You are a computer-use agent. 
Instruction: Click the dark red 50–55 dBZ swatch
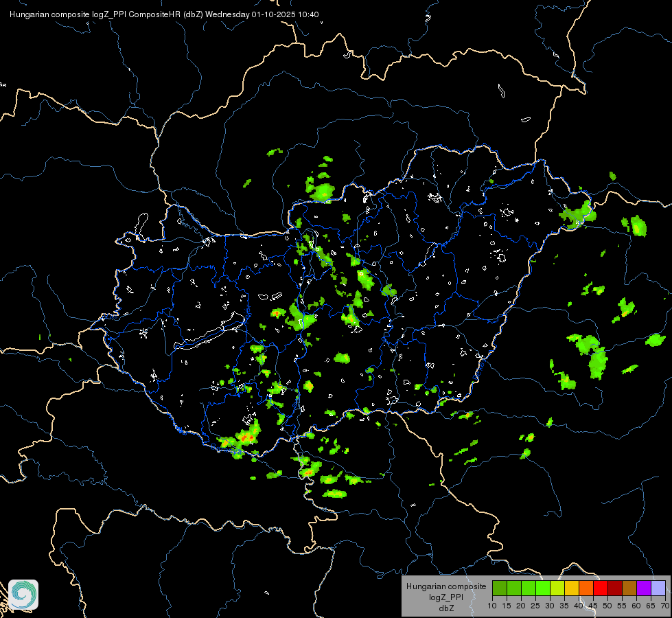coord(615,588)
